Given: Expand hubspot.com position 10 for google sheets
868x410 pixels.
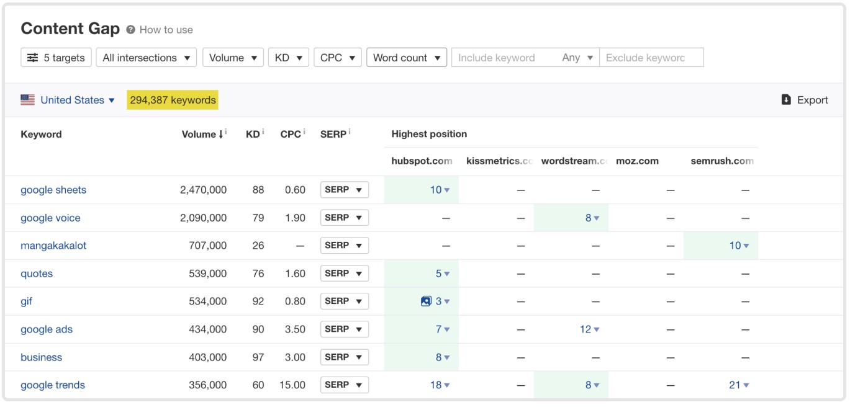Looking at the screenshot, I should pyautogui.click(x=440, y=190).
